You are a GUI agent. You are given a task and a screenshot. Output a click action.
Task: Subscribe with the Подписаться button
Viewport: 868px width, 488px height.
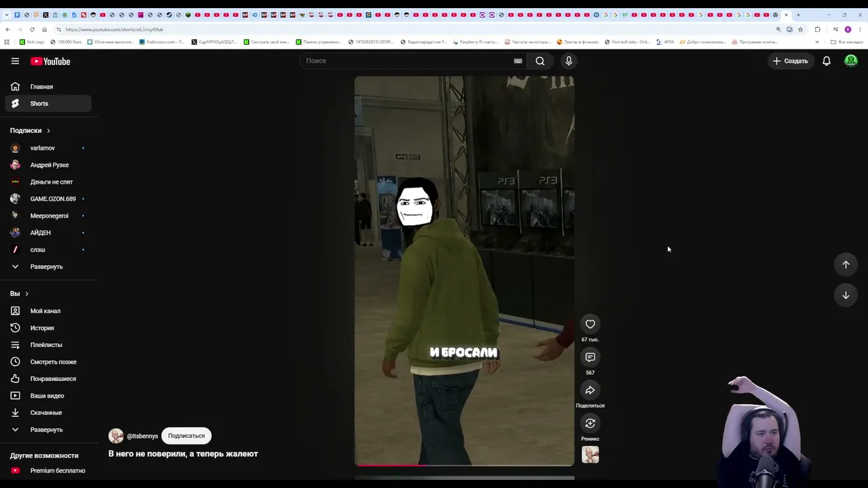(x=186, y=436)
